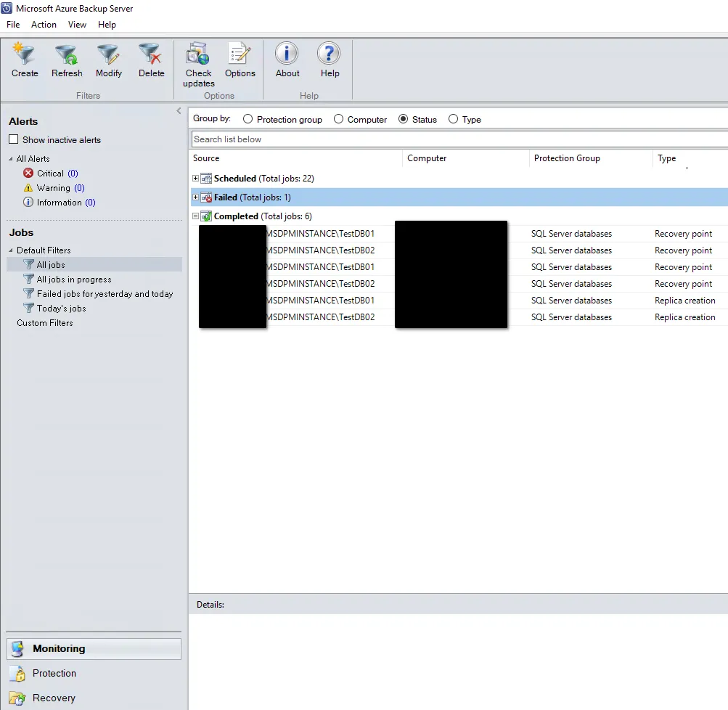This screenshot has height=710, width=728.
Task: Click the Monitoring workspace icon
Action: [x=17, y=649]
